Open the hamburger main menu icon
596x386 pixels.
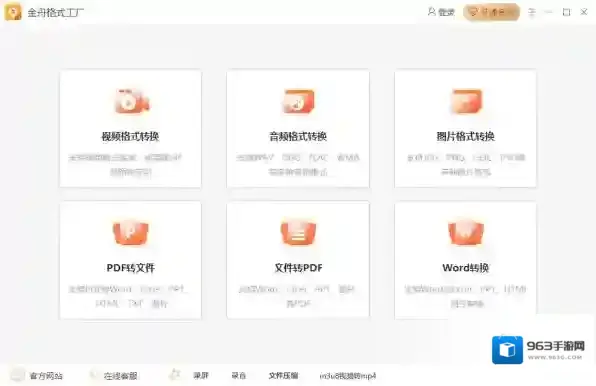tap(532, 12)
